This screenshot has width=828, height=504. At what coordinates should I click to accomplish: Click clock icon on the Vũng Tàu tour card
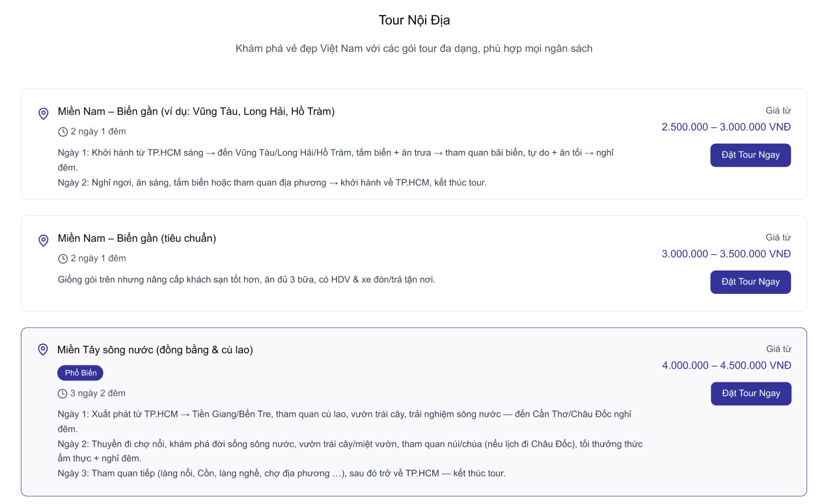click(63, 132)
